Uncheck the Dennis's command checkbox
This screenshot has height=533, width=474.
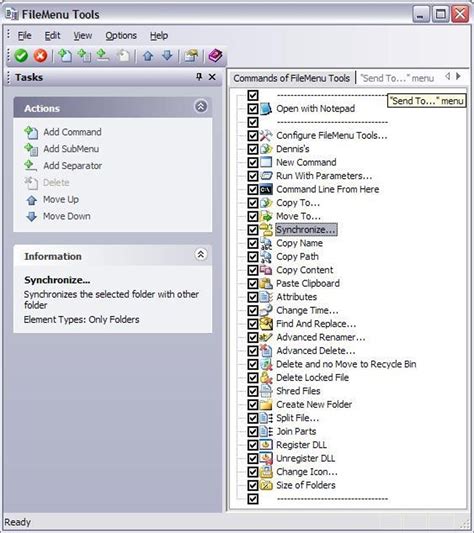tap(253, 149)
